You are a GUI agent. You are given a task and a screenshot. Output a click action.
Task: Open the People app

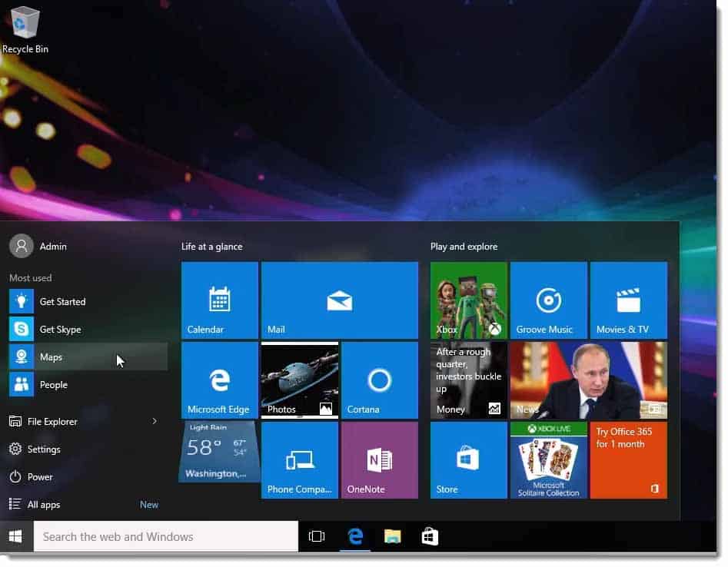click(88, 385)
